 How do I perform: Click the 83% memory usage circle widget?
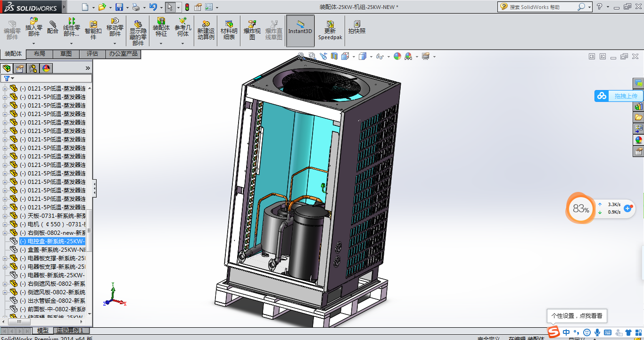580,208
